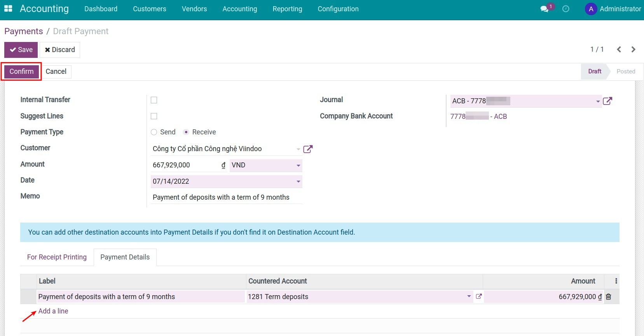644x336 pixels.
Task: Edit the Memo field
Action: coord(226,197)
